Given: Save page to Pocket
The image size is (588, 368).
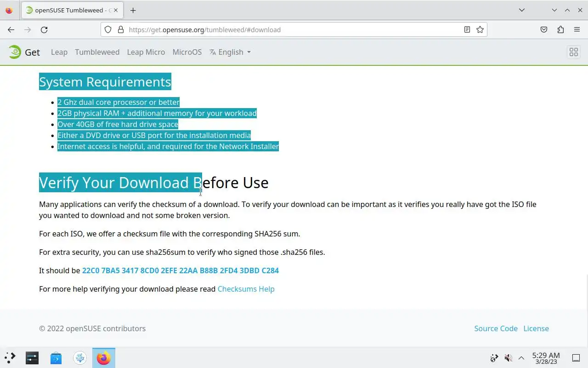Looking at the screenshot, I should [x=544, y=29].
